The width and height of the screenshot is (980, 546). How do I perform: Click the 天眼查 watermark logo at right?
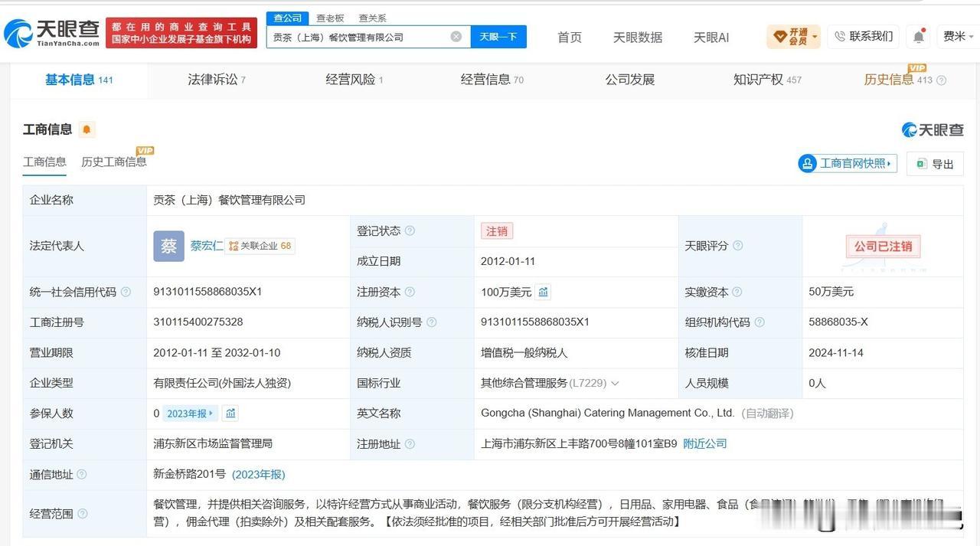tap(933, 129)
